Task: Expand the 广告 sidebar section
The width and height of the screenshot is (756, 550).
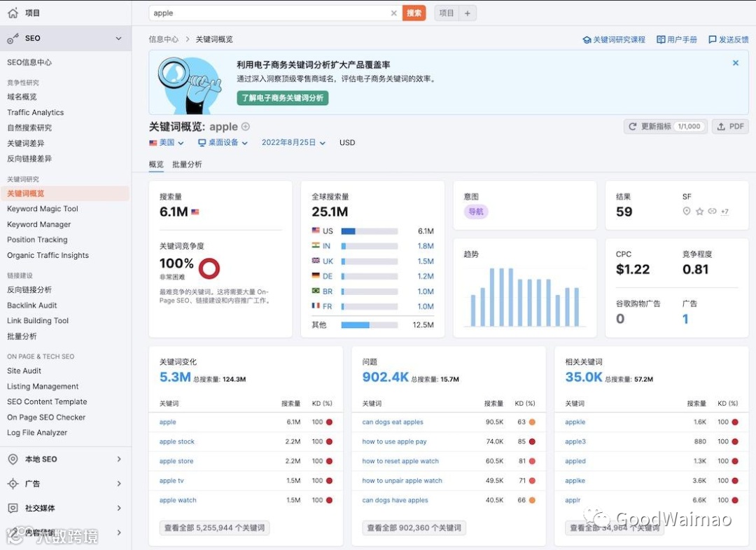Action: (119, 483)
